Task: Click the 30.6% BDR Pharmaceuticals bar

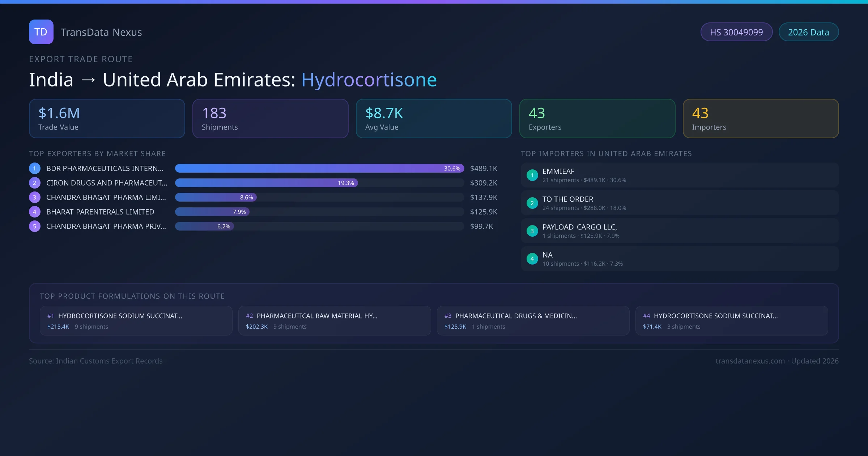Action: point(319,168)
